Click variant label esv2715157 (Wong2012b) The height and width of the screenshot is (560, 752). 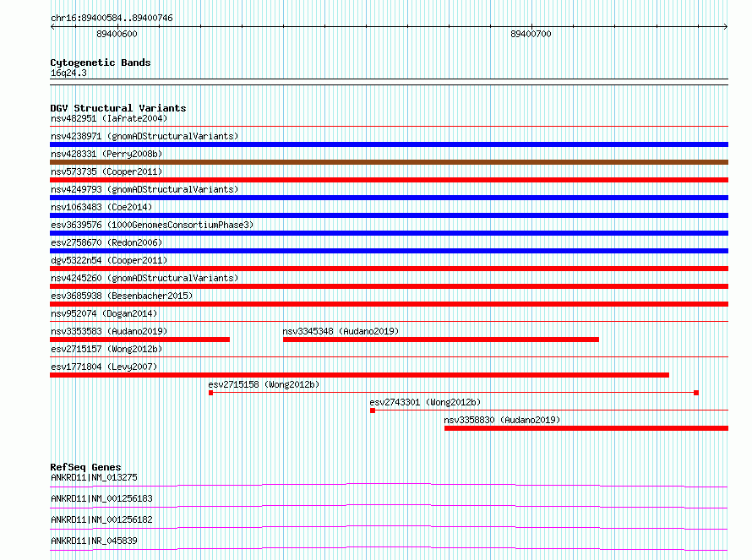106,349
